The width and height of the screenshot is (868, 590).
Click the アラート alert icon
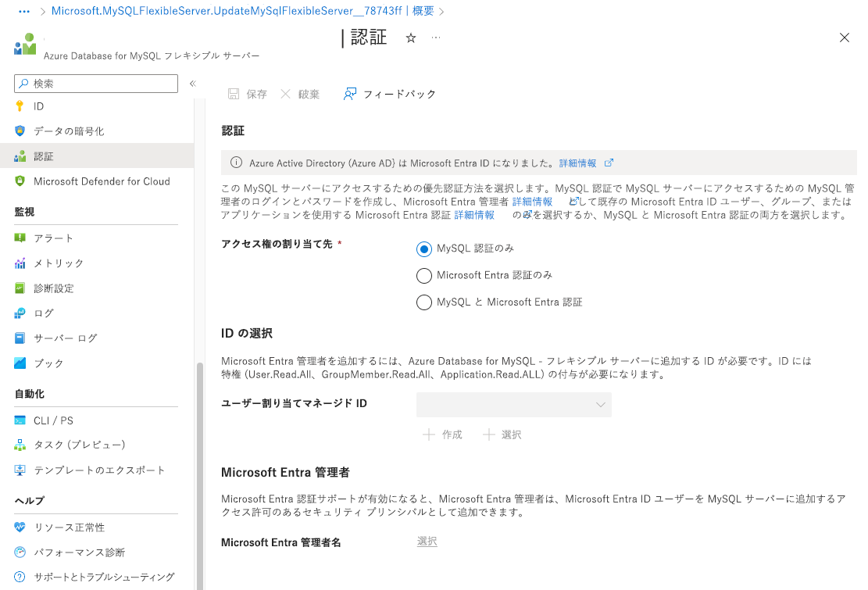pos(20,238)
